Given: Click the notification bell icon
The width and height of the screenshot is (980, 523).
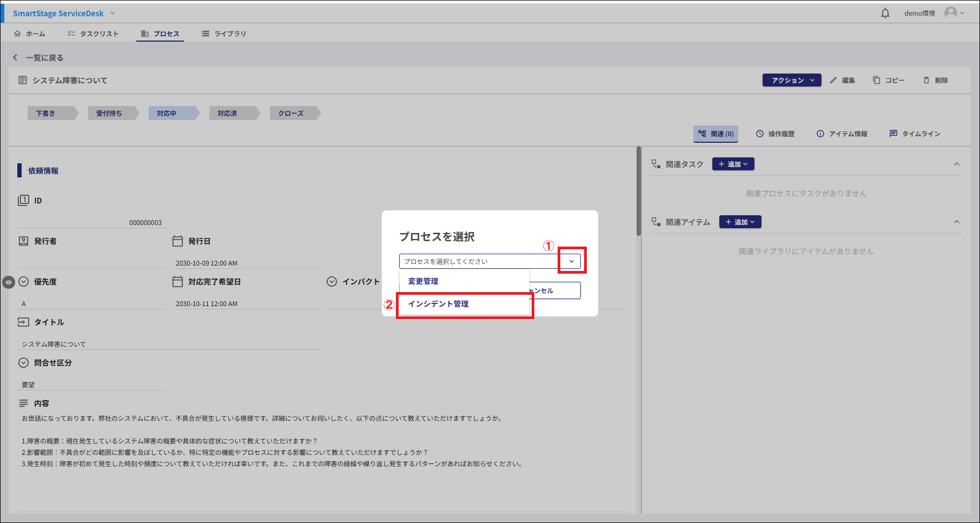Looking at the screenshot, I should [885, 14].
